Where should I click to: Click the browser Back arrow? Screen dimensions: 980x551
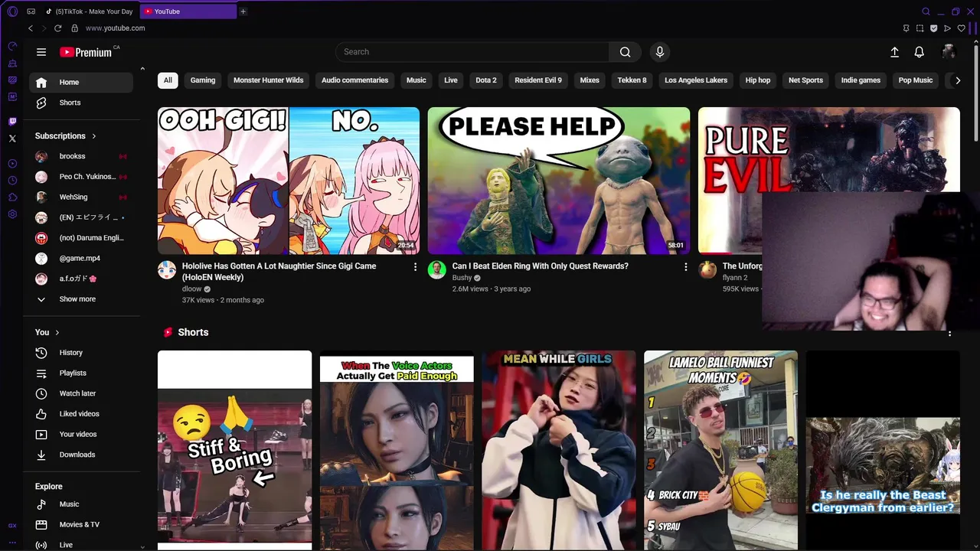coord(31,28)
